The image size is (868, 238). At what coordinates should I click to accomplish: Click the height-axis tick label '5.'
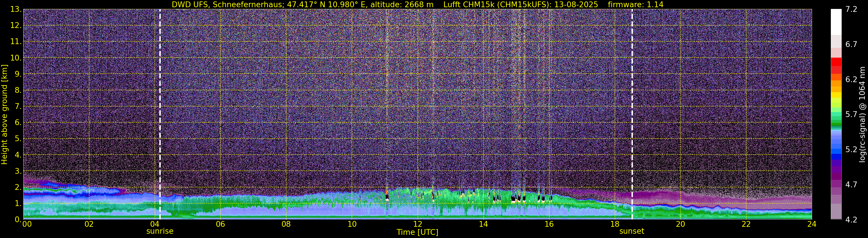(x=18, y=139)
